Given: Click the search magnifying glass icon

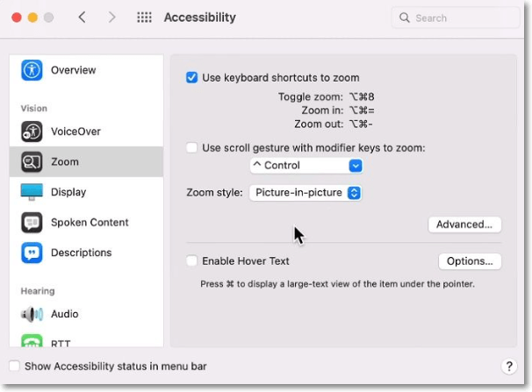Looking at the screenshot, I should tap(405, 18).
